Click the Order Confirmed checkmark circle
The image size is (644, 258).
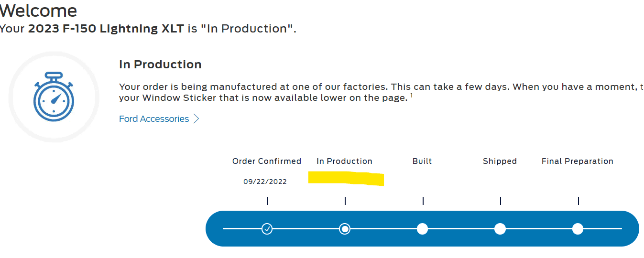[267, 229]
